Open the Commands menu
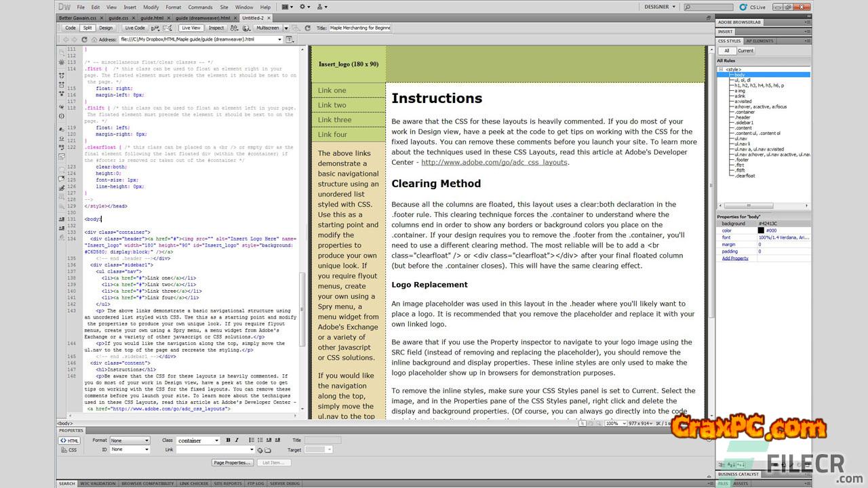The width and height of the screenshot is (868, 488). coord(200,7)
